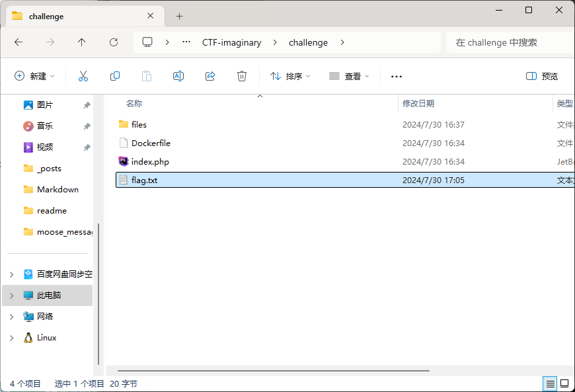Click the Share icon in toolbar

pos(210,76)
